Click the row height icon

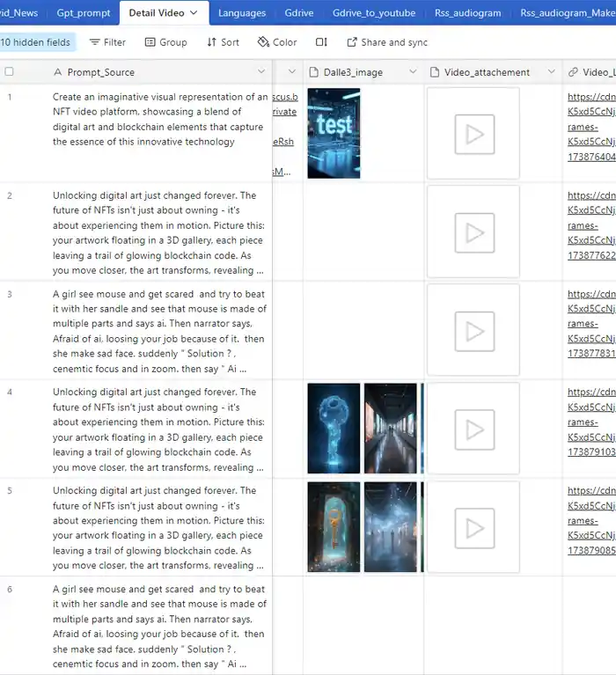[x=321, y=42]
